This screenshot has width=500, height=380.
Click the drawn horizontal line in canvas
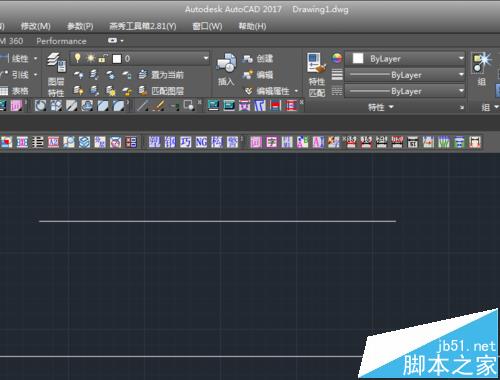[x=217, y=221]
